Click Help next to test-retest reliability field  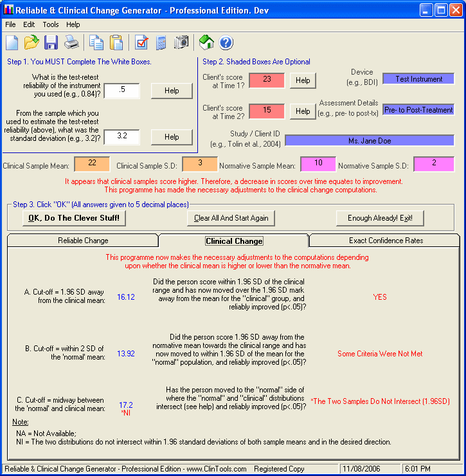click(x=172, y=91)
